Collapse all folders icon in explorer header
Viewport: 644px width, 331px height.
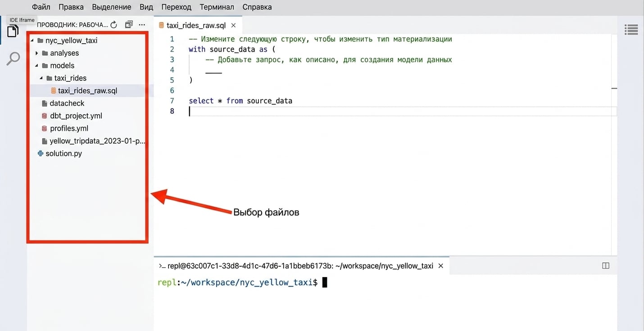(129, 25)
